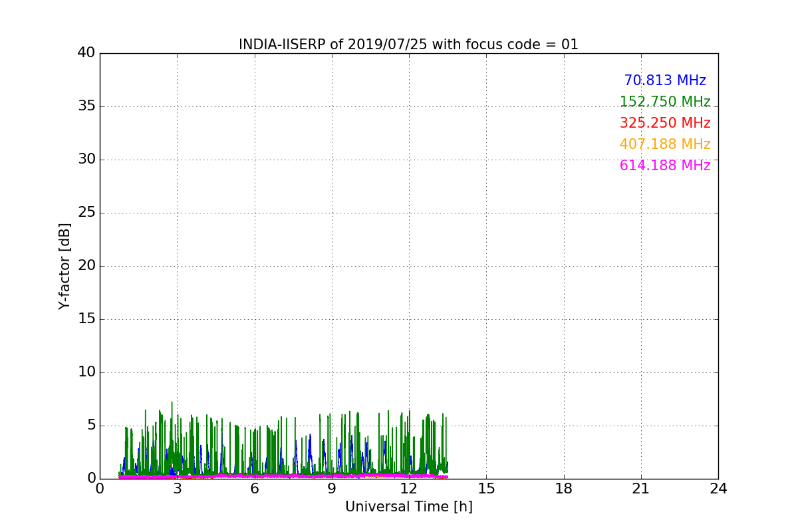Click the y-axis tick label 10

tap(86, 372)
